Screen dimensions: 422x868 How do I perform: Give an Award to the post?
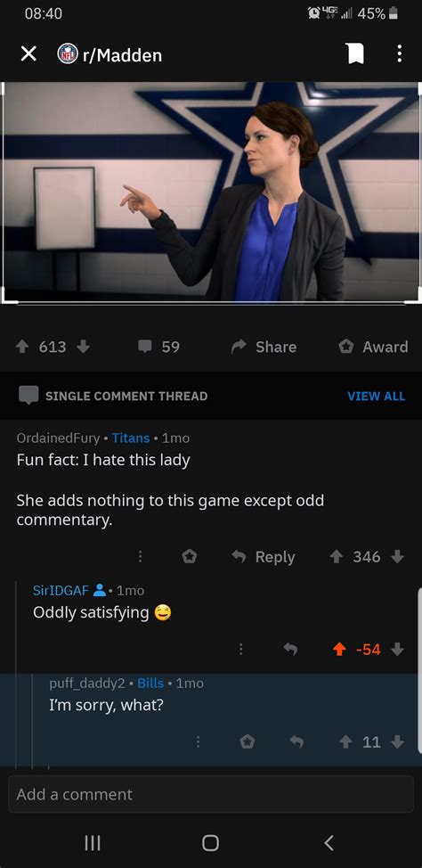pos(373,347)
